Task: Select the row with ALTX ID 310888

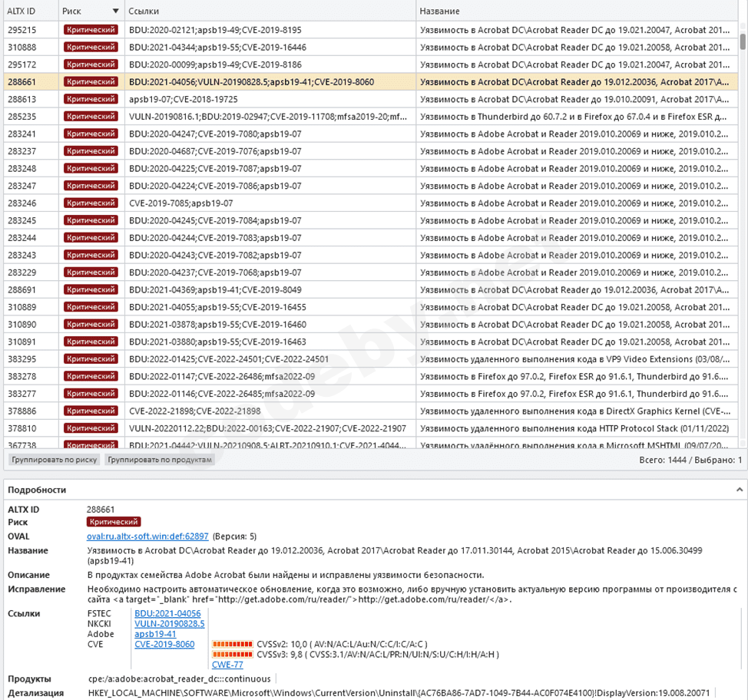Action: (371, 48)
